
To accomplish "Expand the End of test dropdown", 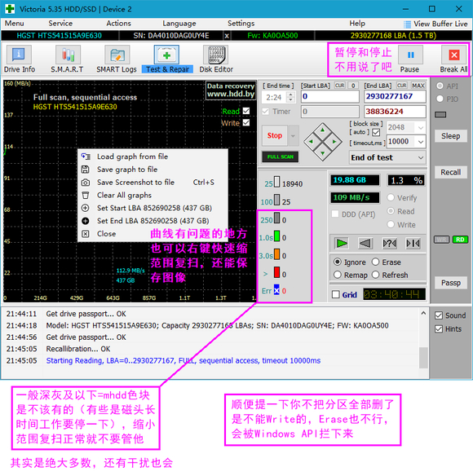I will click(x=421, y=157).
